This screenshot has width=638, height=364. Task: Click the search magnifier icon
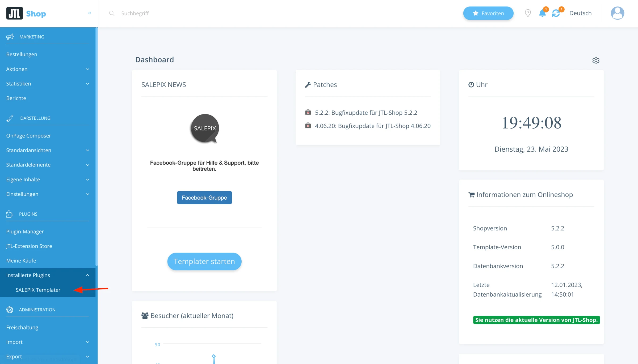(x=112, y=13)
